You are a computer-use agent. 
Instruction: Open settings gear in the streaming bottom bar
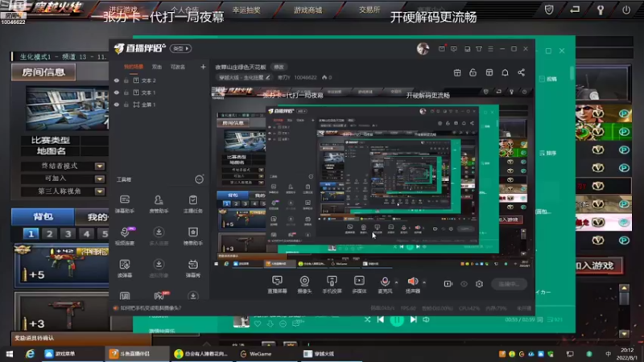coord(479,284)
